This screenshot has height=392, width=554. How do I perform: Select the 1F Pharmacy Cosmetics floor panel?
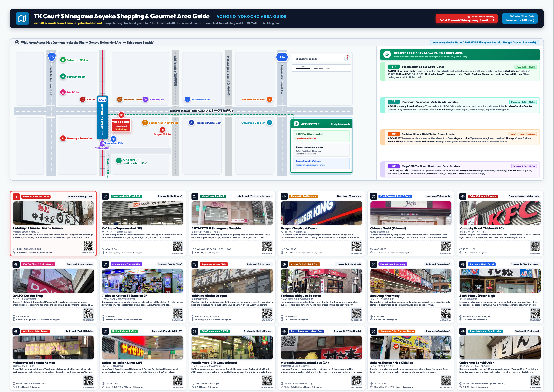[x=460, y=105]
